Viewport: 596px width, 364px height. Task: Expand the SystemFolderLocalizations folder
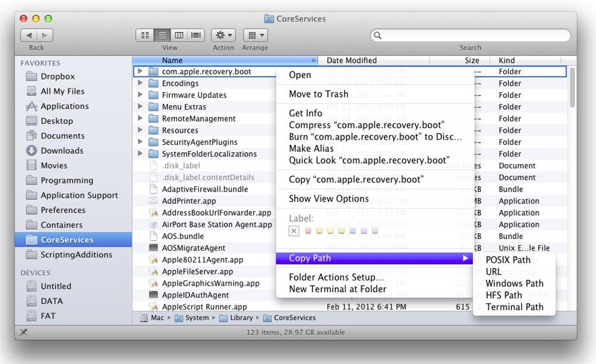pyautogui.click(x=140, y=154)
